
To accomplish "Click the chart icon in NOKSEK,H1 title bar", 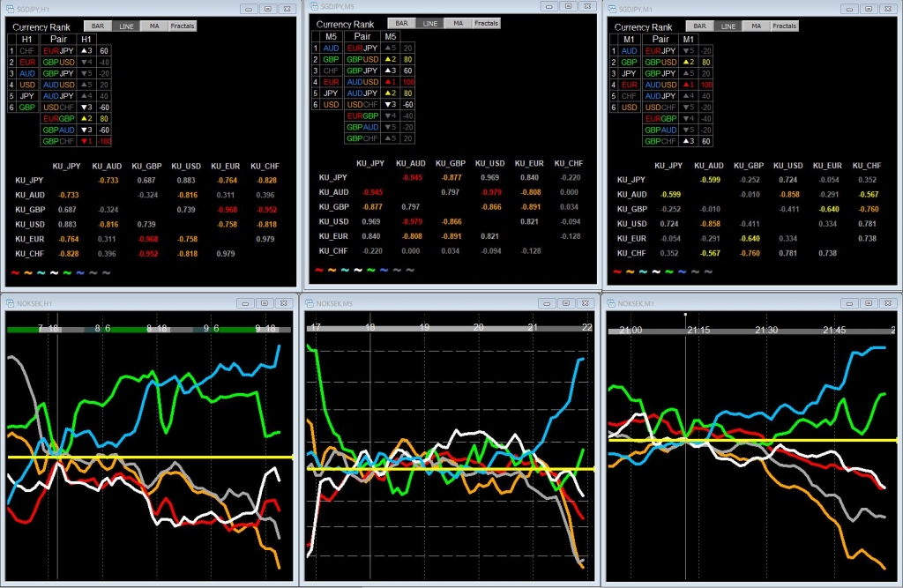I will click(10, 303).
